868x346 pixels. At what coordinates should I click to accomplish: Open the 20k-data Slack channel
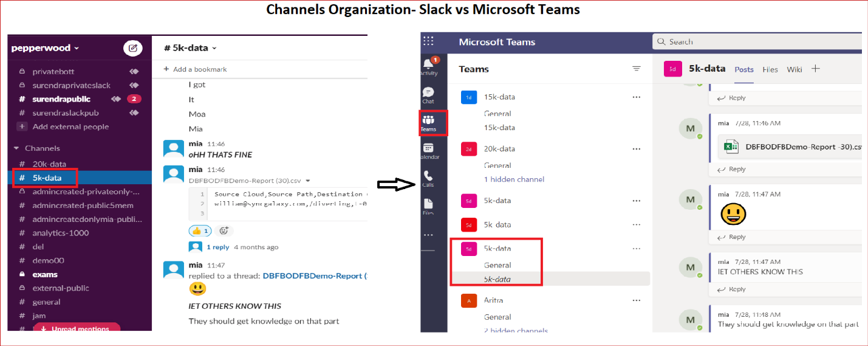pos(49,164)
